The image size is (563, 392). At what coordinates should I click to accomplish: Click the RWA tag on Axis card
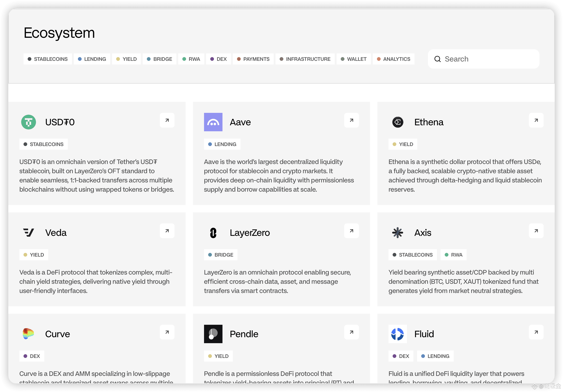tap(453, 255)
